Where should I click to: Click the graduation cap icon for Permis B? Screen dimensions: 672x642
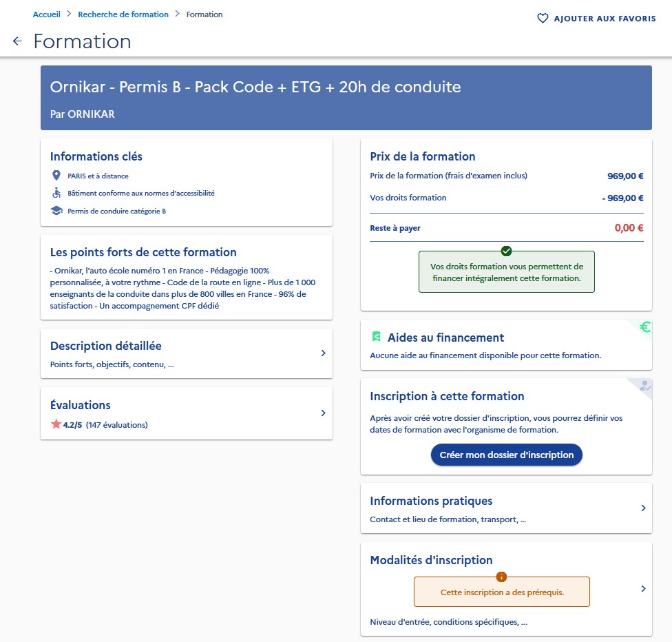pos(56,211)
